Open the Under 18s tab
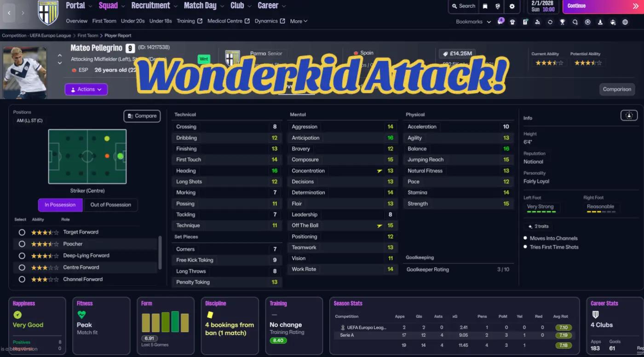Screen dimensions: 644x357 coord(161,21)
